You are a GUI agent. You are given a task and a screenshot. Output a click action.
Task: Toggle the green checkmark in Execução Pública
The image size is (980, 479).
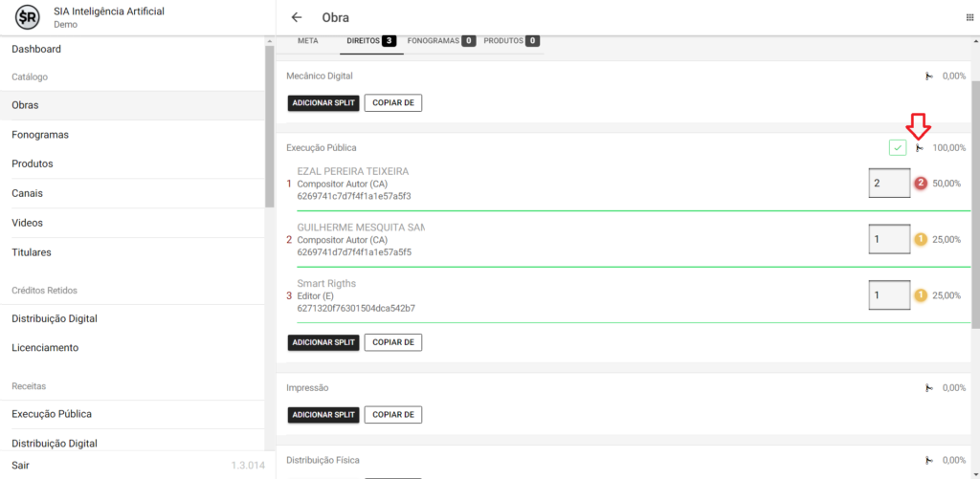click(897, 147)
